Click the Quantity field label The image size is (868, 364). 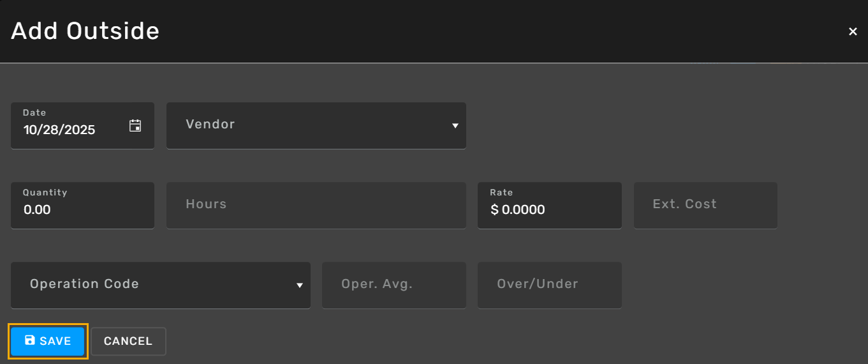pyautogui.click(x=45, y=193)
